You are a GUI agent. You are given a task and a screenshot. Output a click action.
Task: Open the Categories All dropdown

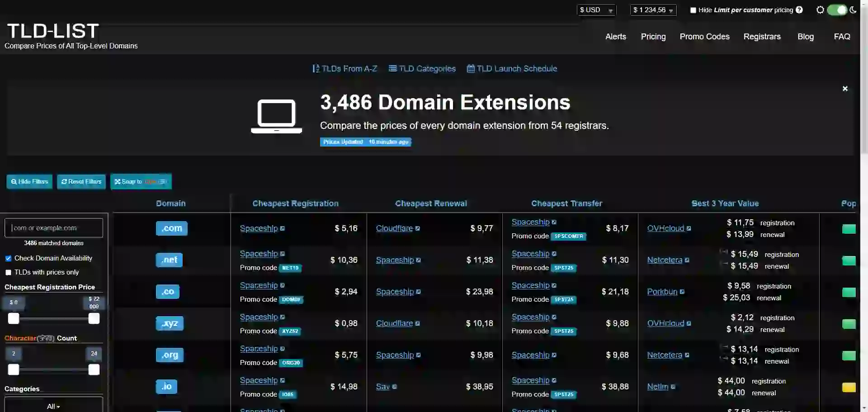pyautogui.click(x=54, y=406)
